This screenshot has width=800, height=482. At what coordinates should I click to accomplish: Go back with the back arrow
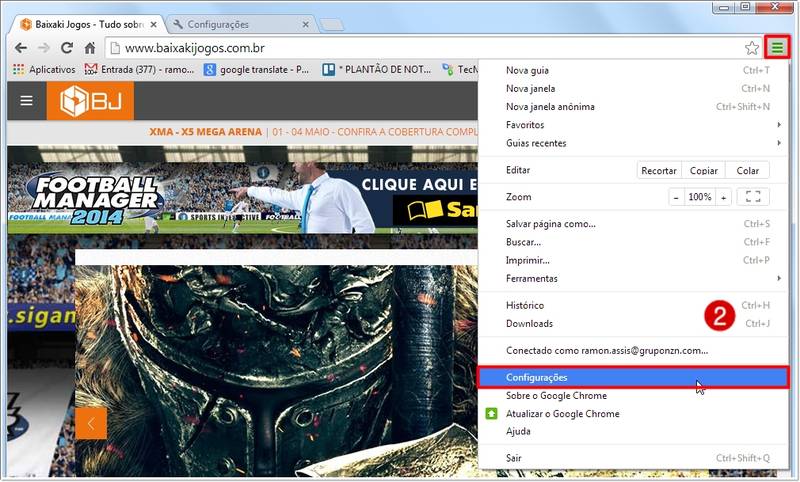[x=21, y=48]
